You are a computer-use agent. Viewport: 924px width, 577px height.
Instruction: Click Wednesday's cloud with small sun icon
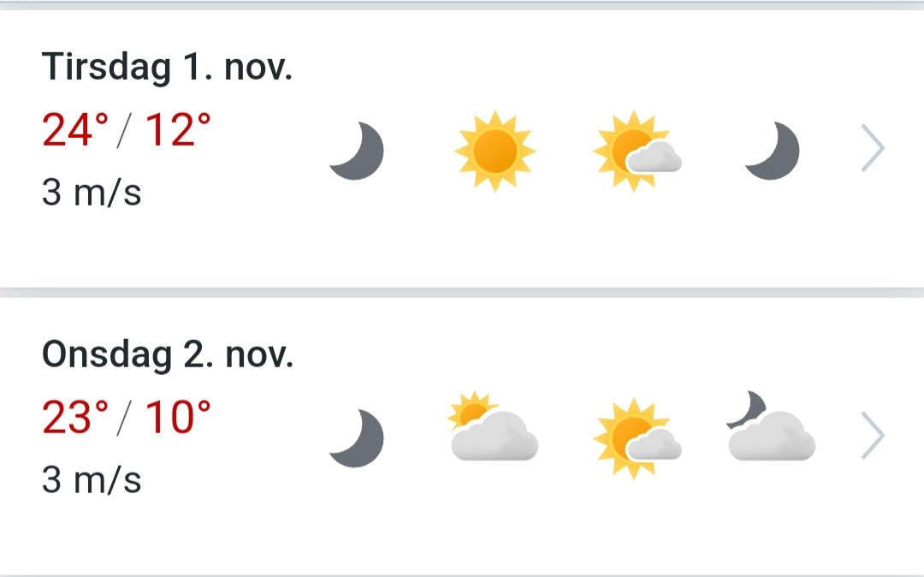pyautogui.click(x=493, y=427)
